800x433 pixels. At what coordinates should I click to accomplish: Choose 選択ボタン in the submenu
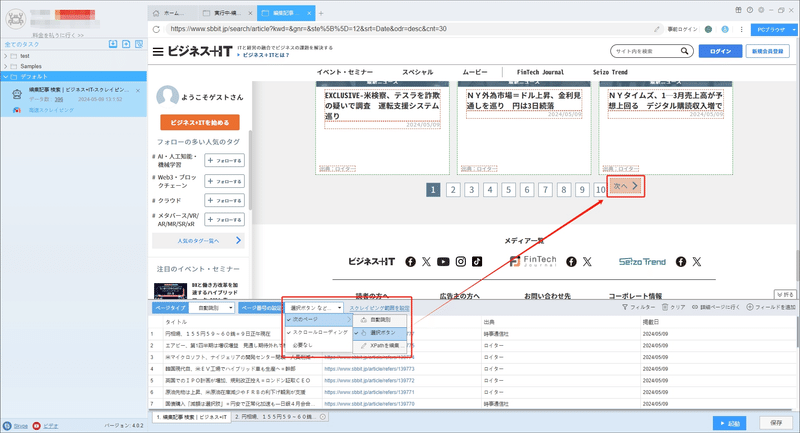click(x=380, y=333)
